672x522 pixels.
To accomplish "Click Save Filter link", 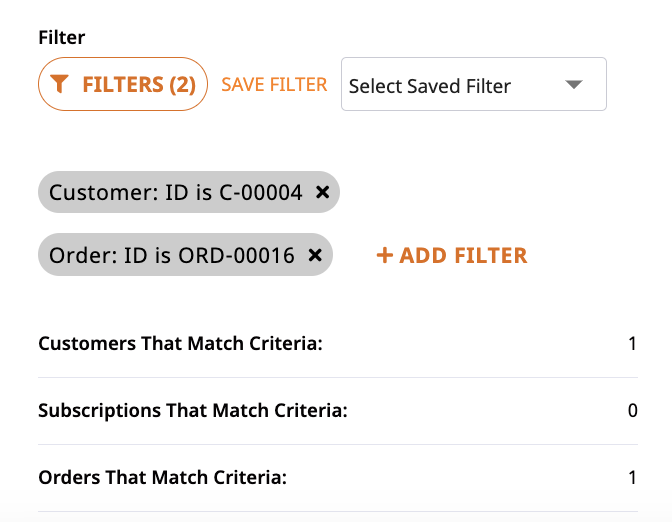I will (x=274, y=84).
